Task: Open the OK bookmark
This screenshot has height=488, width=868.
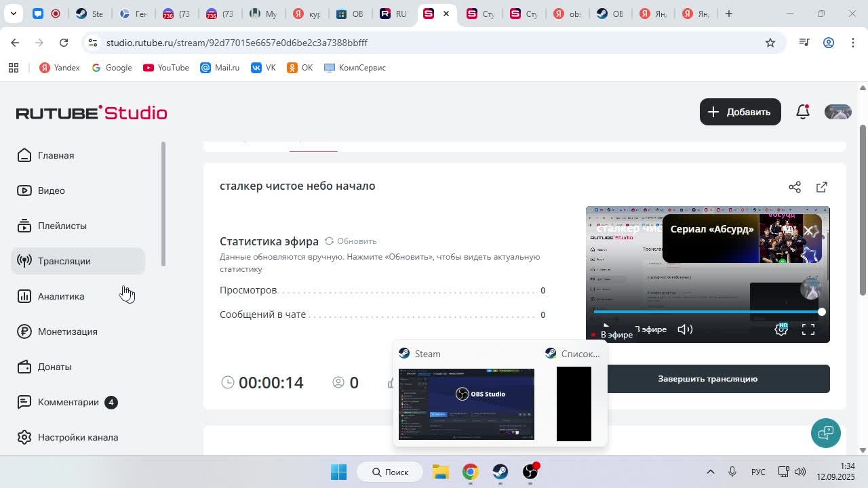Action: 300,68
